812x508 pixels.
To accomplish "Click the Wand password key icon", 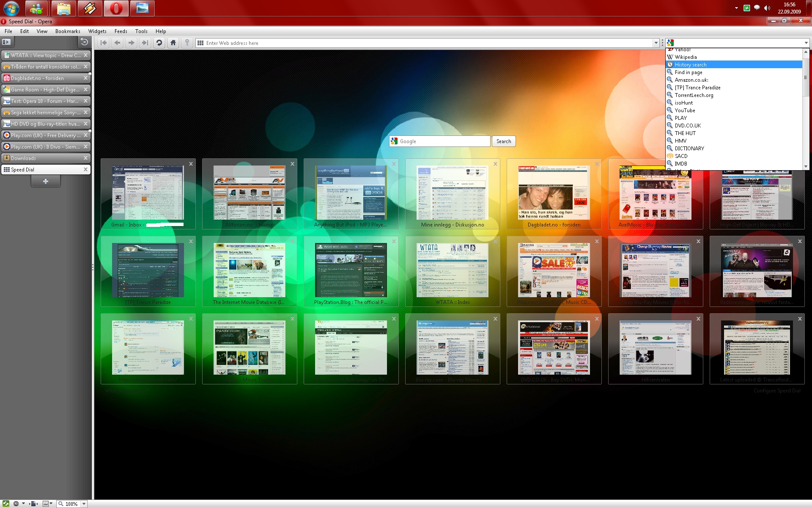I will click(x=187, y=43).
